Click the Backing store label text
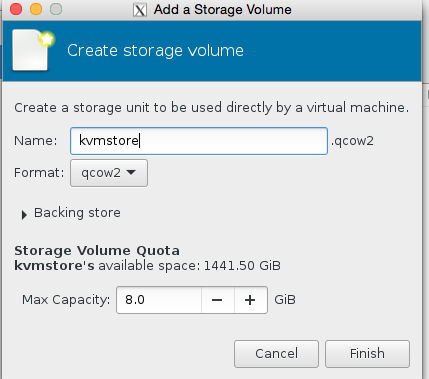 pyautogui.click(x=77, y=213)
